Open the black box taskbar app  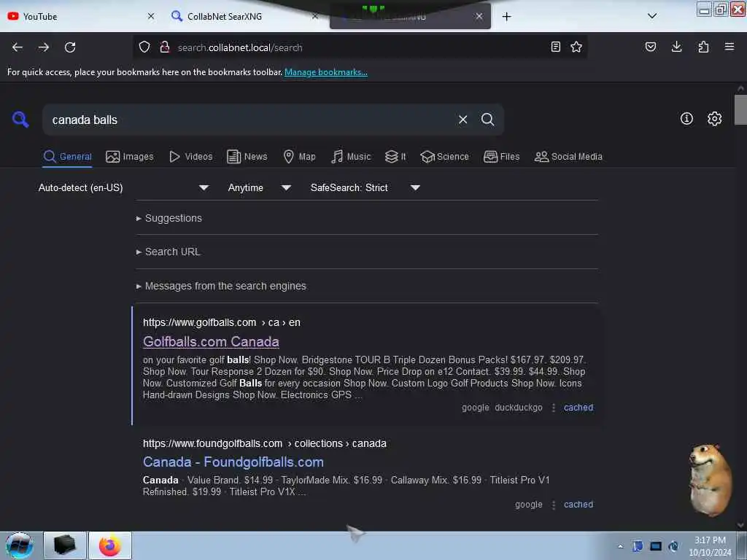65,545
